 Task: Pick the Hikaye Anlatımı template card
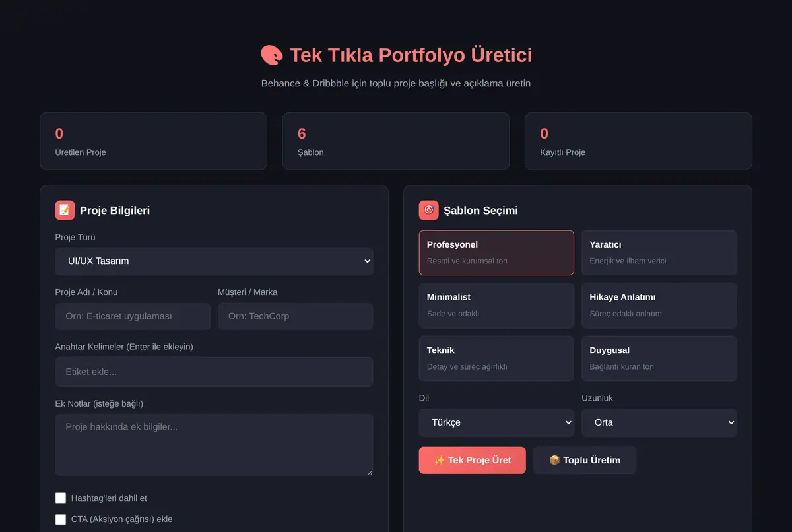click(659, 305)
